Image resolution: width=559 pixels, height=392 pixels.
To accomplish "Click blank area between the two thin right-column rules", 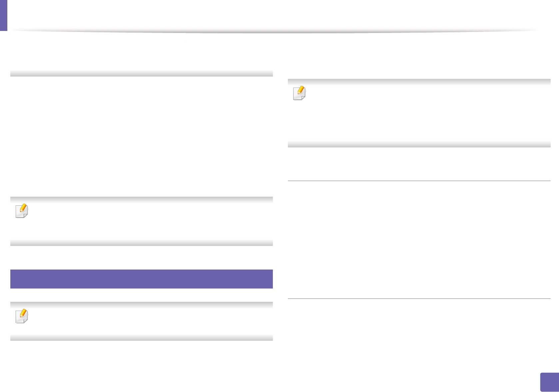I will (x=419, y=240).
